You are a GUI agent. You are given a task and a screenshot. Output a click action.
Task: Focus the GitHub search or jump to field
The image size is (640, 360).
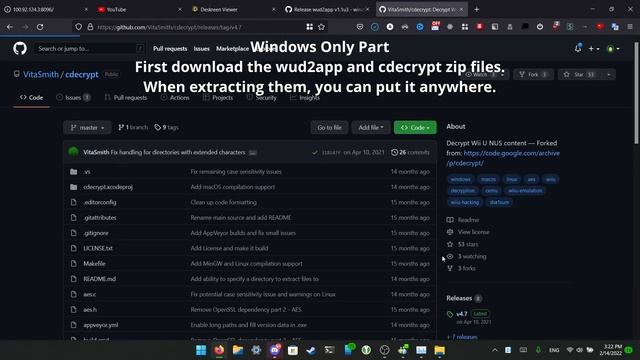(89, 49)
